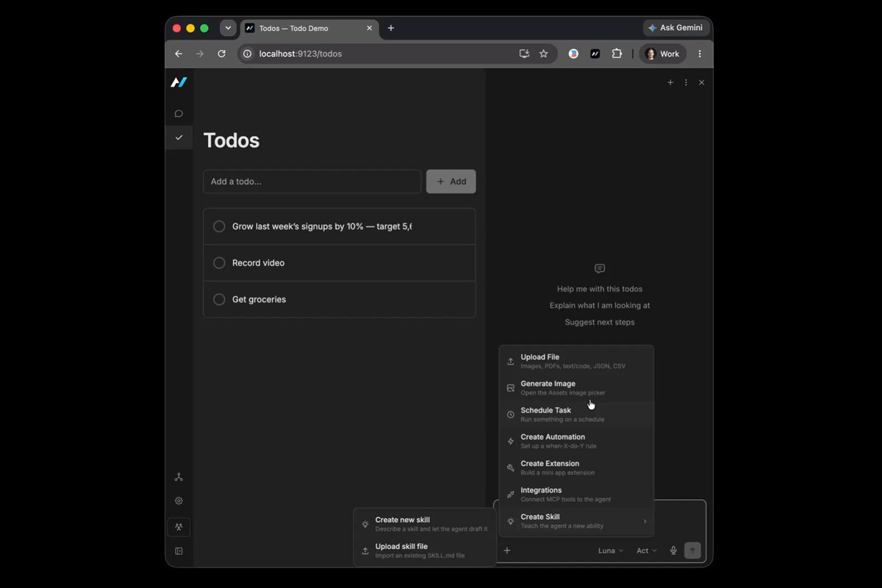
Task: Click the send arrow button in chat
Action: tap(692, 551)
